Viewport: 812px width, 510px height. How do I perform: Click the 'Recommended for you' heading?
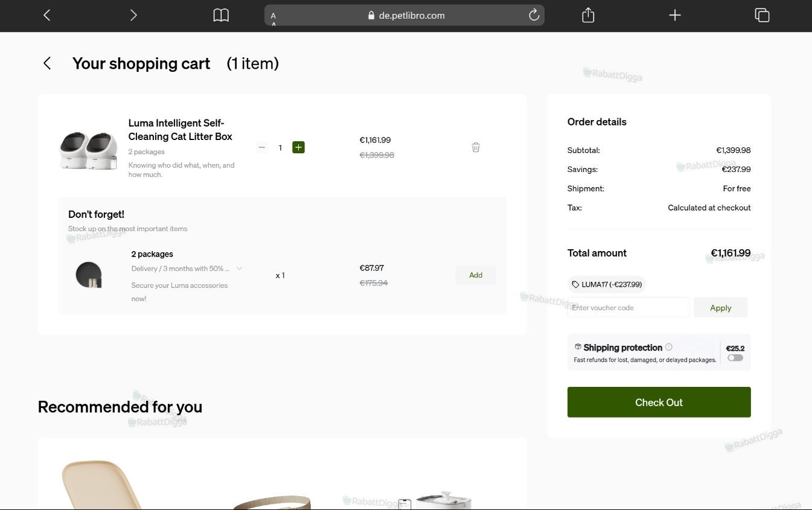coord(120,407)
